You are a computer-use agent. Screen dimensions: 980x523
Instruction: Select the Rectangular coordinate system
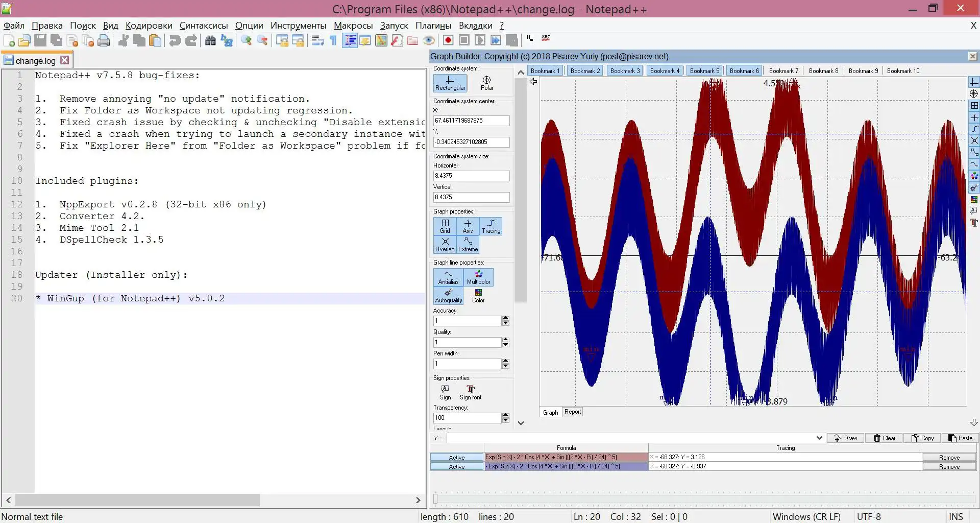[450, 83]
